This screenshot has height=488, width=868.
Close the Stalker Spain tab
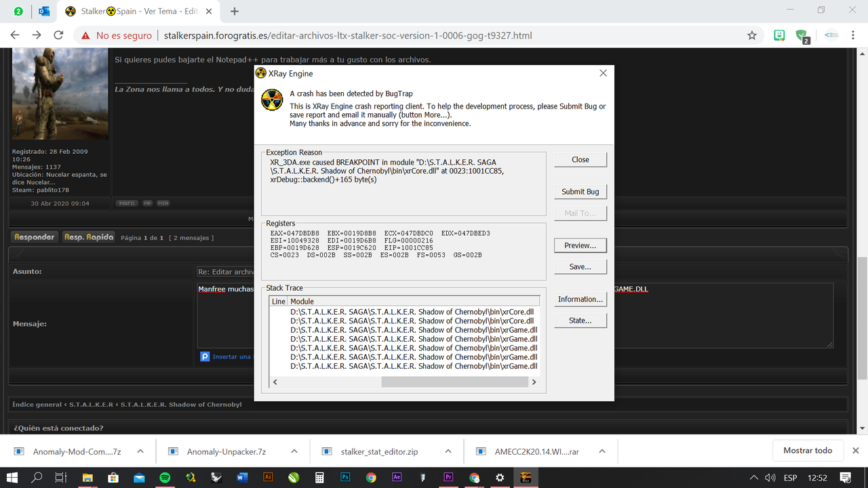[x=210, y=12]
